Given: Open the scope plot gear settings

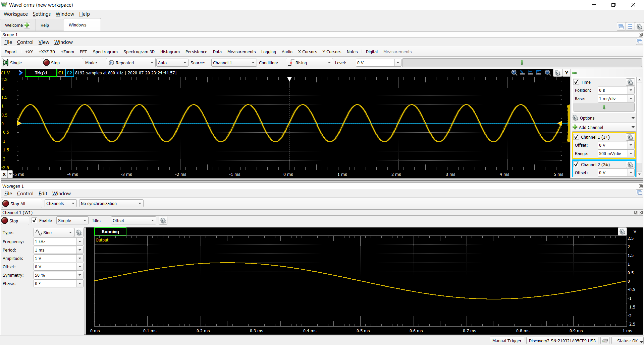Looking at the screenshot, I should click(x=557, y=73).
